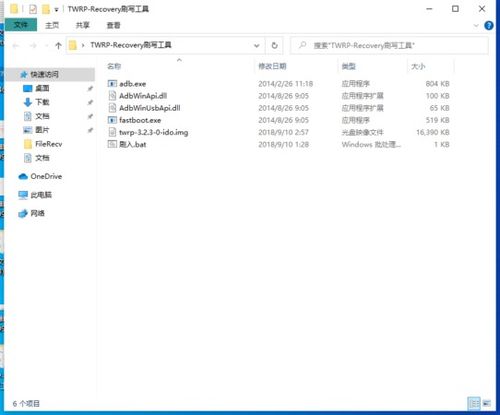Image resolution: width=500 pixels, height=415 pixels.
Task: Go up one folder level arrow
Action: click(x=58, y=46)
